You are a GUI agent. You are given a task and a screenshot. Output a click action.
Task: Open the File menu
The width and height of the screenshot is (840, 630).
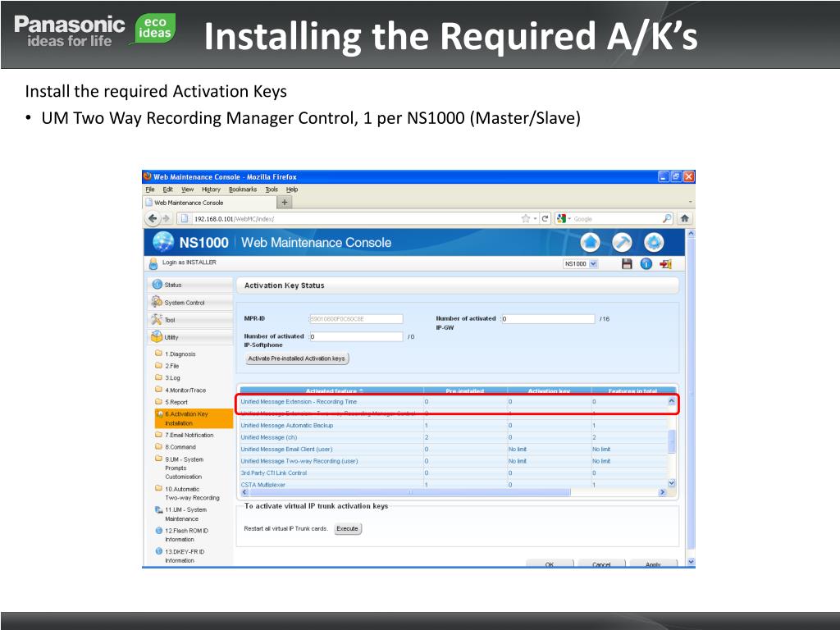(150, 189)
